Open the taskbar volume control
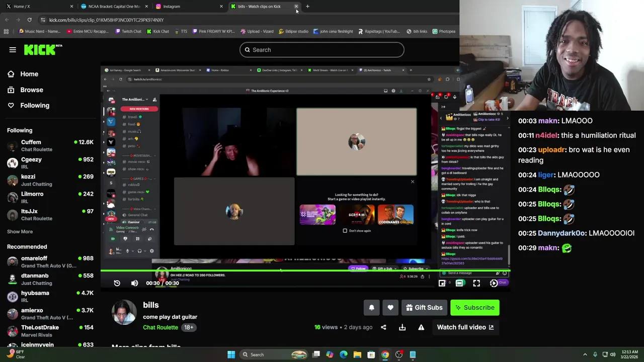This screenshot has height=362, width=644. [x=613, y=354]
